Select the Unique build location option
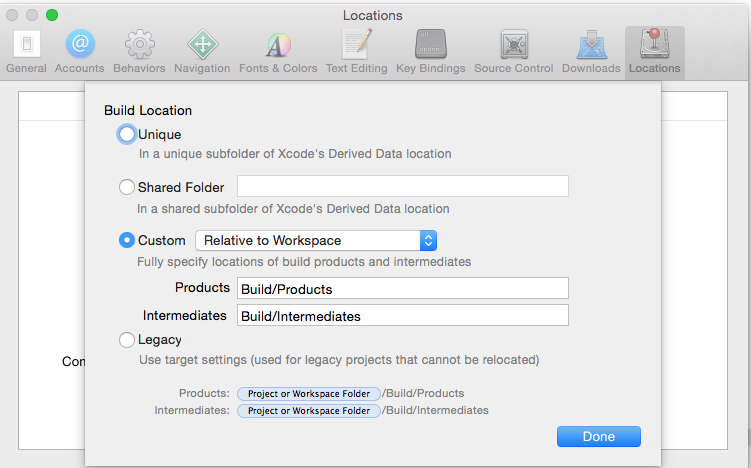The image size is (751, 468). [x=127, y=134]
